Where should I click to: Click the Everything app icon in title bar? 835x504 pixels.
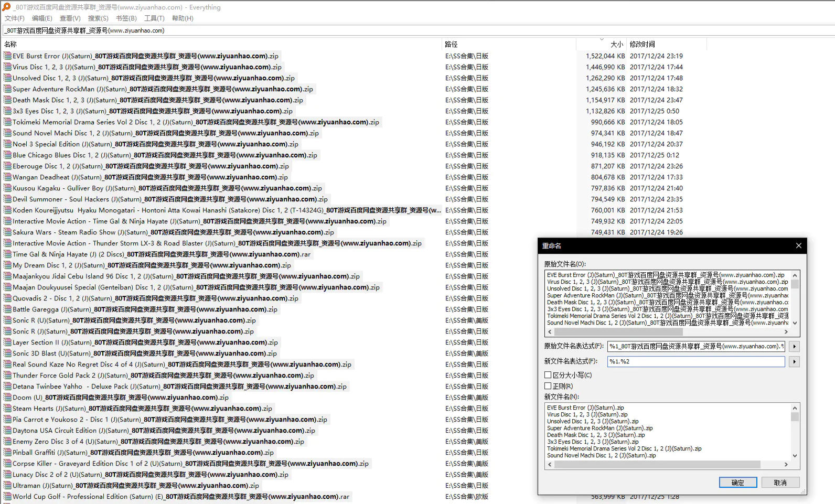tap(6, 7)
